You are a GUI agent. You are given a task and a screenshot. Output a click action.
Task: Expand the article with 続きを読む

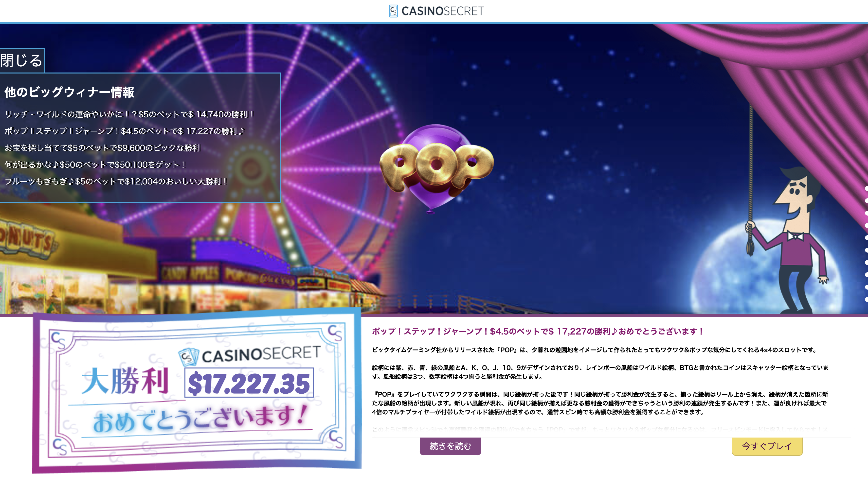(450, 446)
